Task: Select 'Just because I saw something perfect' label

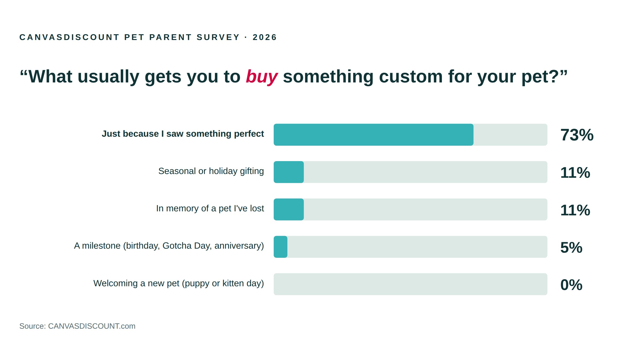Action: pos(183,134)
